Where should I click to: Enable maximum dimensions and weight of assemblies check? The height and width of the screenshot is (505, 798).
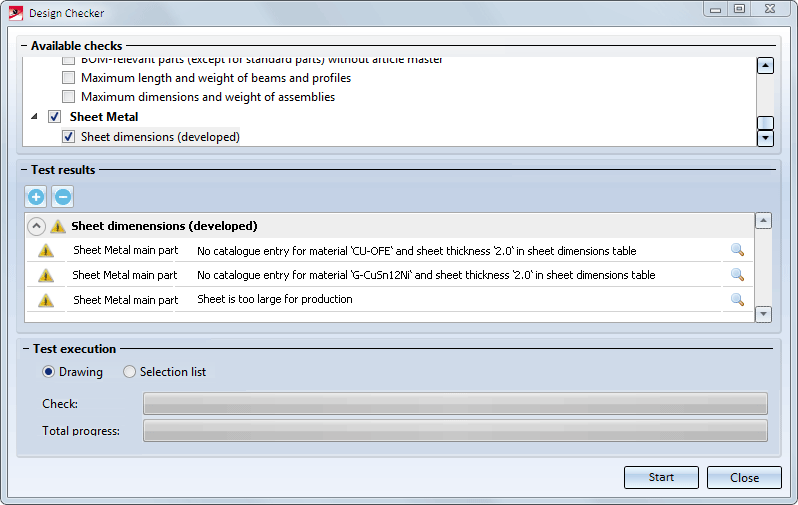[x=69, y=97]
